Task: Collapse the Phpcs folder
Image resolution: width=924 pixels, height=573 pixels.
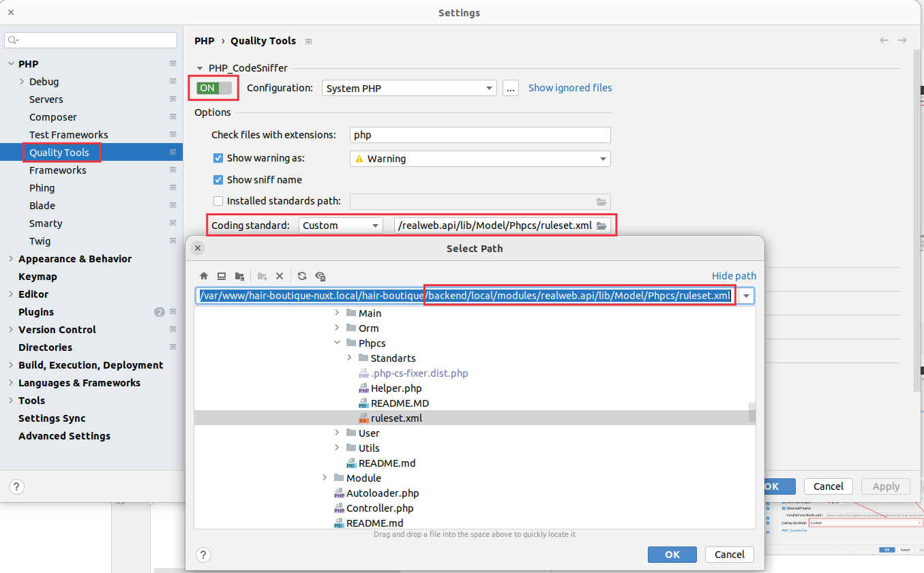Action: tap(337, 343)
